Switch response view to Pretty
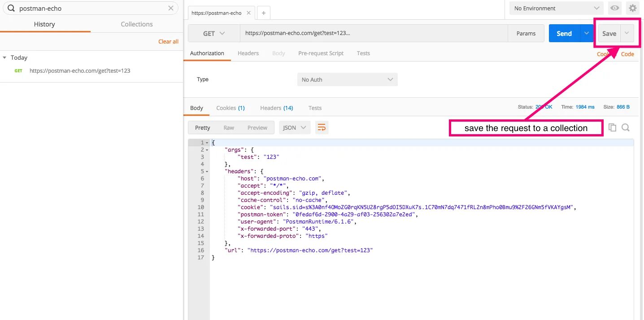644x320 pixels. (202, 127)
